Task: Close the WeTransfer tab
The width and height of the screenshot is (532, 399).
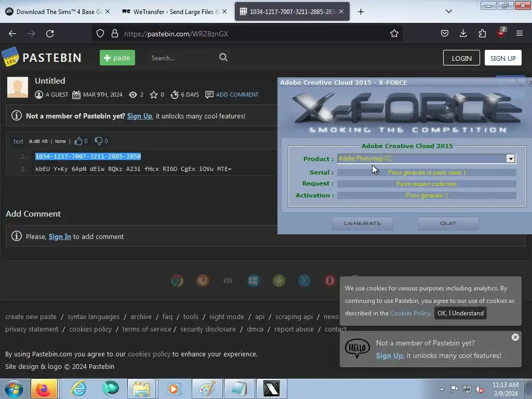Action: [224, 11]
